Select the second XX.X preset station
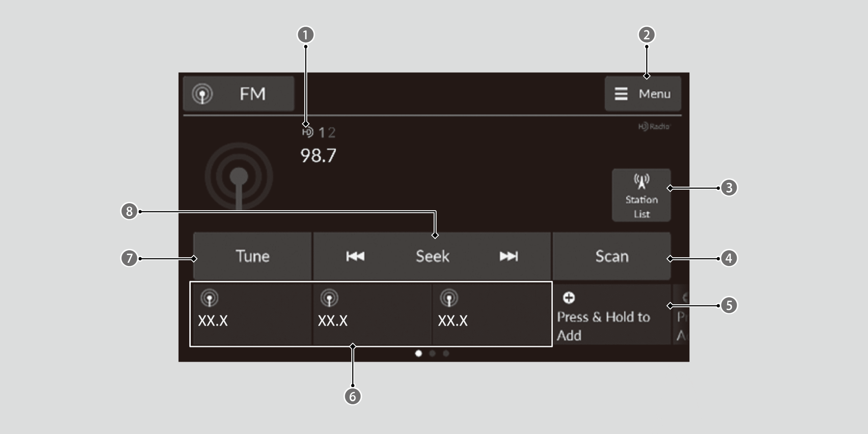Image resolution: width=868 pixels, height=434 pixels. coord(372,314)
